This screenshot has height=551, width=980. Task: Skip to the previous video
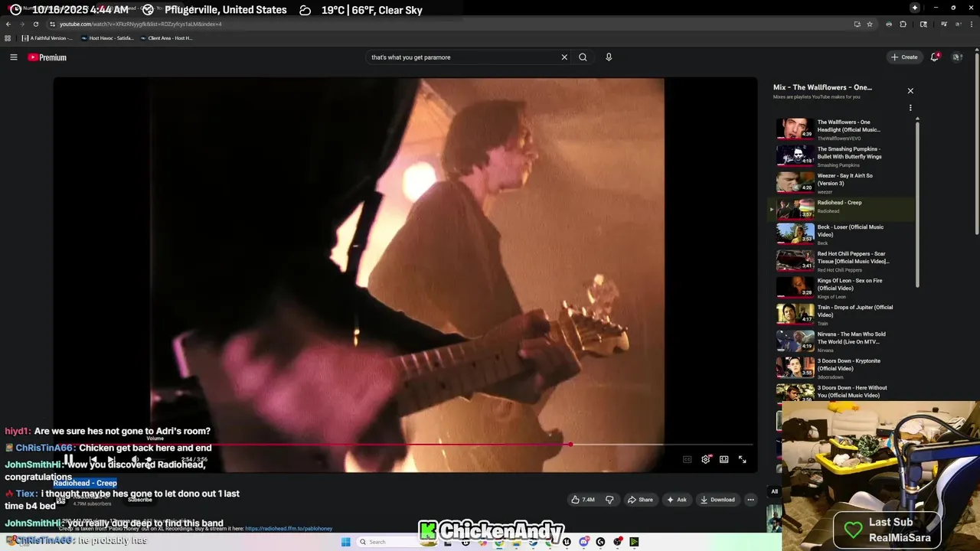tap(93, 460)
